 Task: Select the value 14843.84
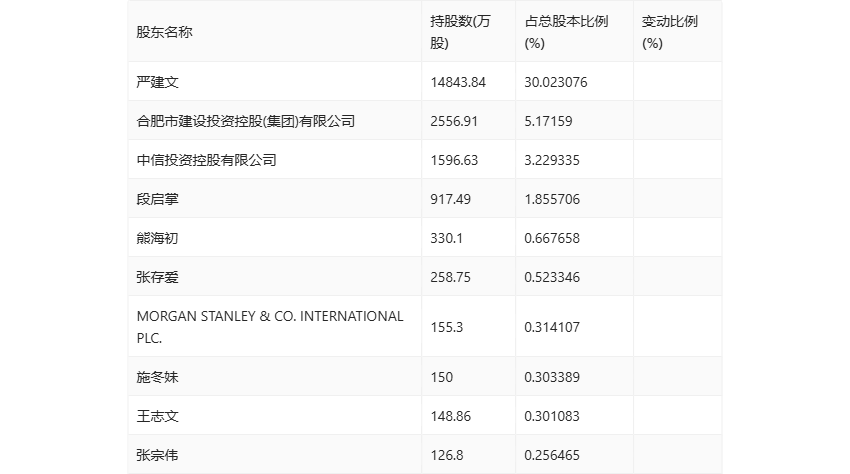458,82
